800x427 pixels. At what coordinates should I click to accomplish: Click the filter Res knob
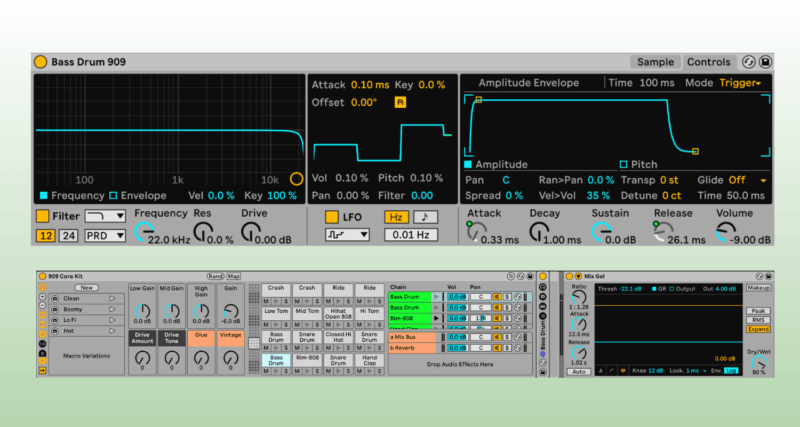(203, 232)
